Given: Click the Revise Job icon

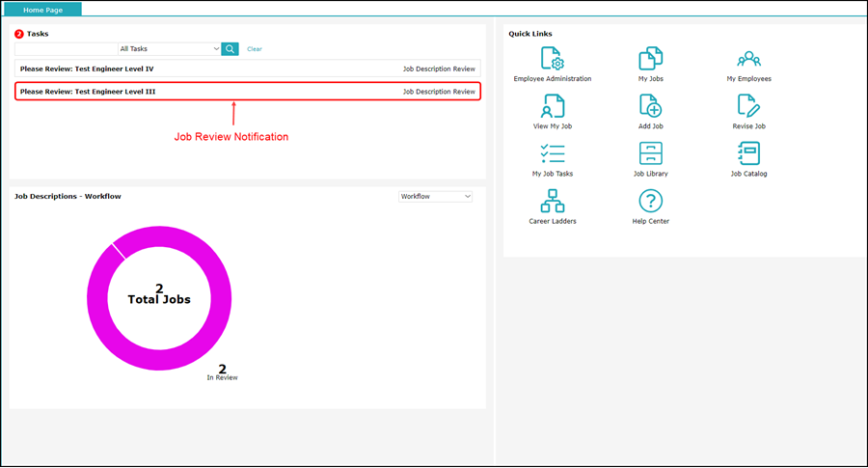Looking at the screenshot, I should click(748, 106).
